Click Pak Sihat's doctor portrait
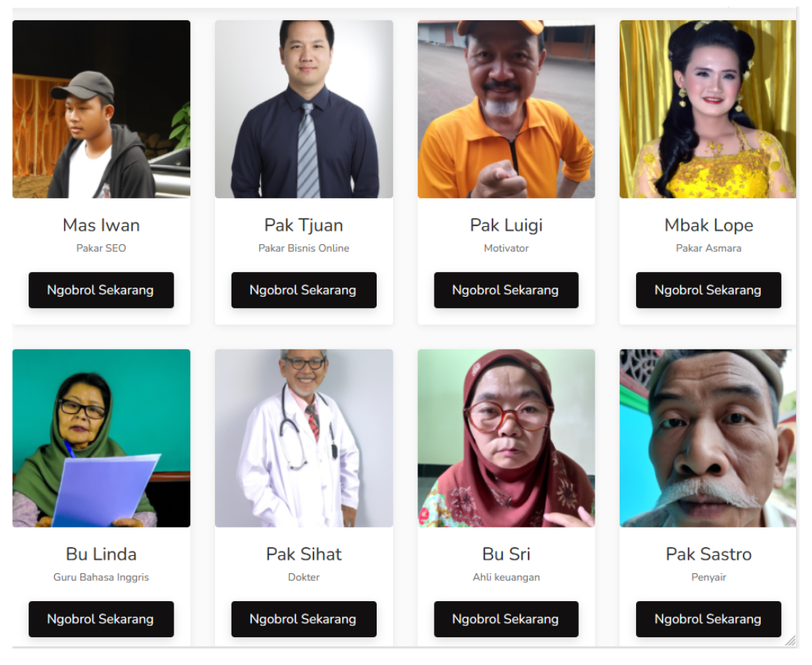 [304, 438]
